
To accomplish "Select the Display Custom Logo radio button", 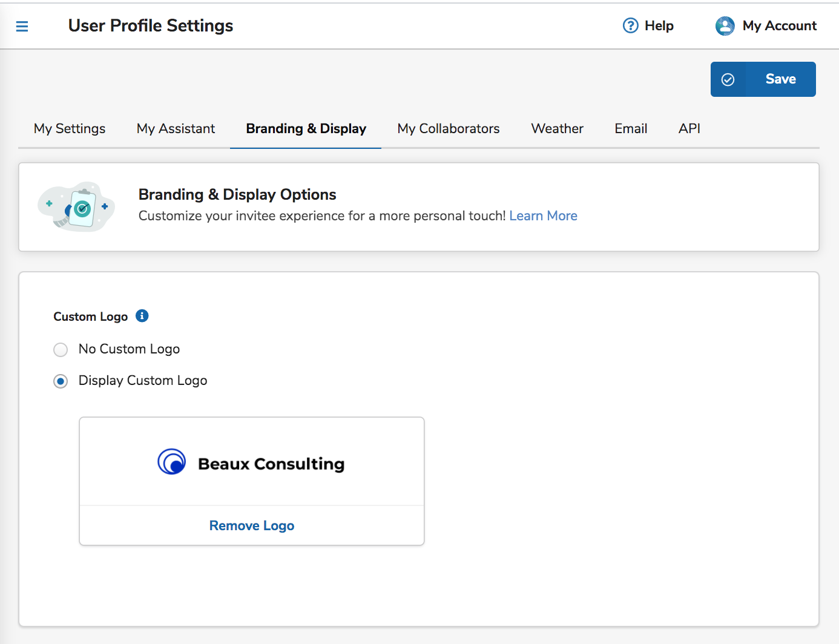I will [x=61, y=381].
